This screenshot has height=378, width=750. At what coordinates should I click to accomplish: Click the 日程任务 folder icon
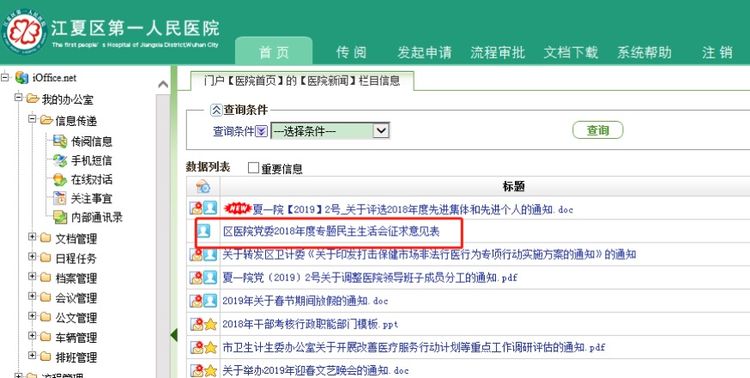point(45,258)
